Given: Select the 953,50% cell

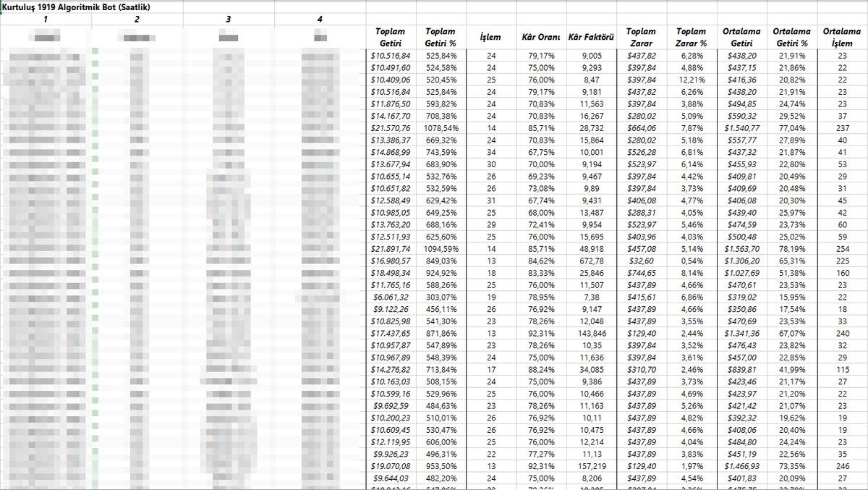Looking at the screenshot, I should (x=441, y=467).
